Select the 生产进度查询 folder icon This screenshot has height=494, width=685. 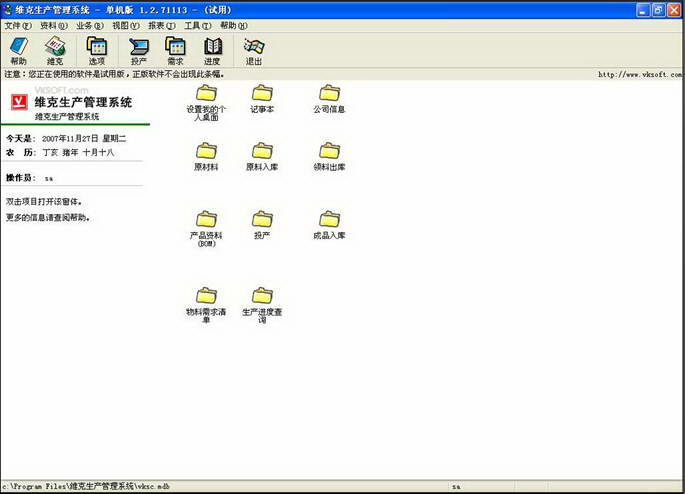pyautogui.click(x=262, y=305)
